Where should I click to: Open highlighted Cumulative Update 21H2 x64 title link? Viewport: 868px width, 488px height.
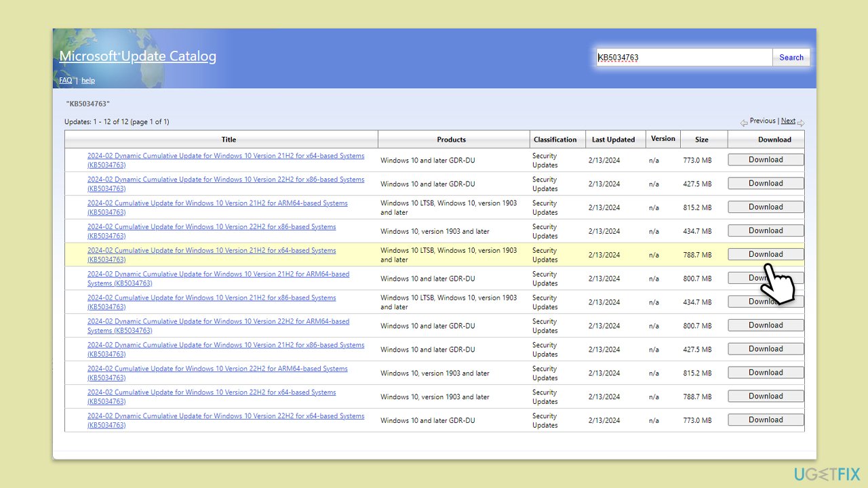point(212,255)
